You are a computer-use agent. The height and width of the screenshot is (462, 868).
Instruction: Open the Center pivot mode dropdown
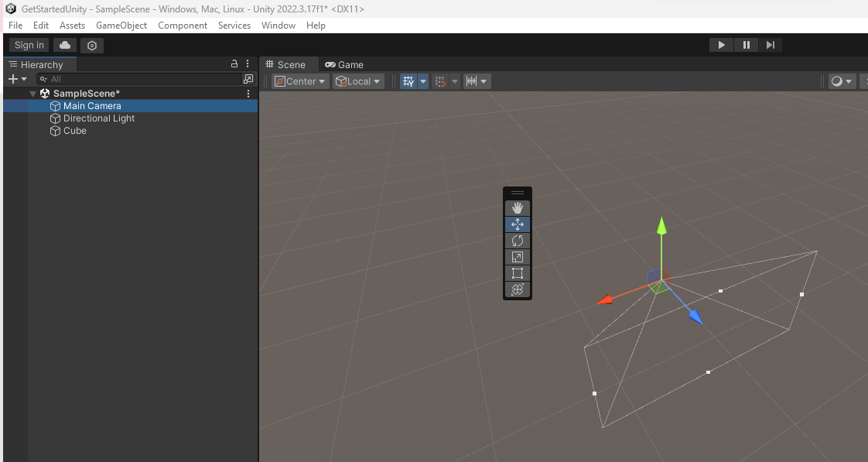300,81
